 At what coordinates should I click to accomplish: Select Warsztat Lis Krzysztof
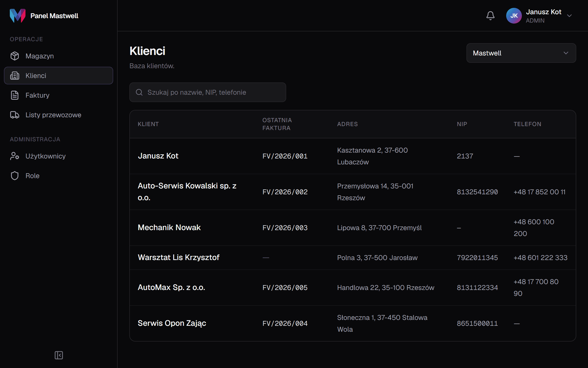point(178,257)
